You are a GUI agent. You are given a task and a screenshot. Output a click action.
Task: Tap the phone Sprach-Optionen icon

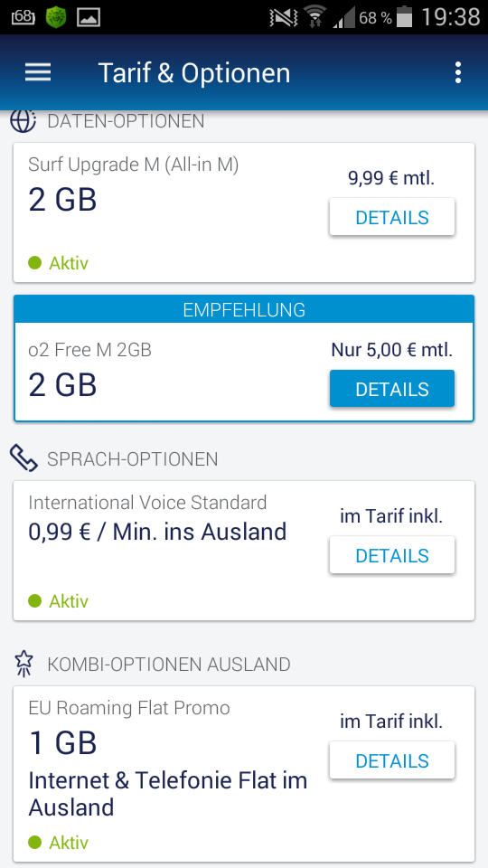coord(23,458)
